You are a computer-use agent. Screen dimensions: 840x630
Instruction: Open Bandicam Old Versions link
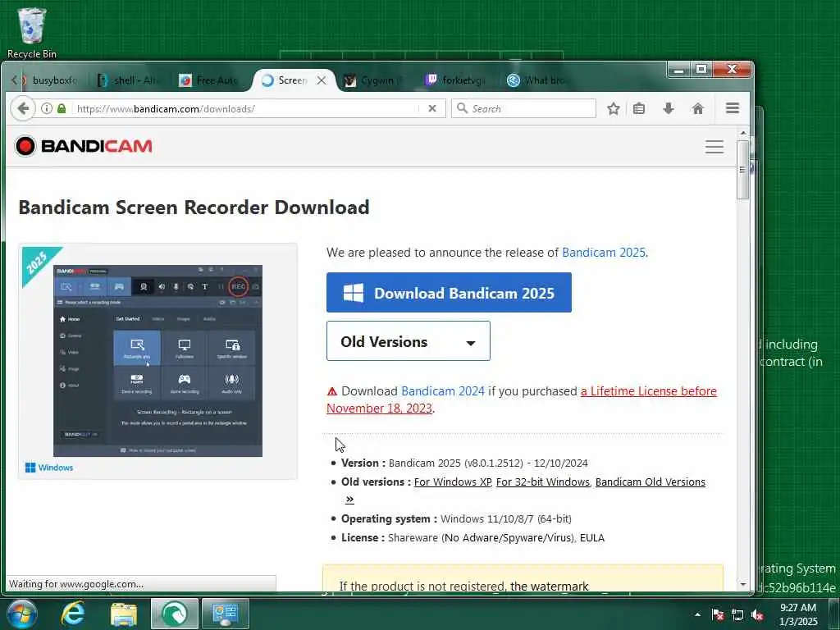coord(651,482)
